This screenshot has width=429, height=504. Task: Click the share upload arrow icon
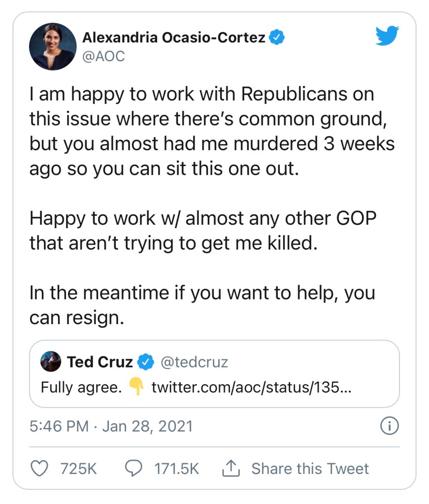click(x=231, y=469)
